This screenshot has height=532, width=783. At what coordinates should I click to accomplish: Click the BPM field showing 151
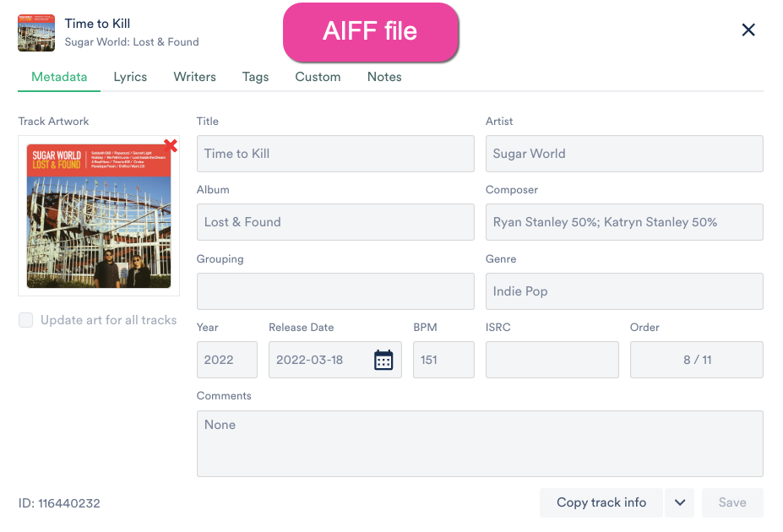click(x=443, y=360)
